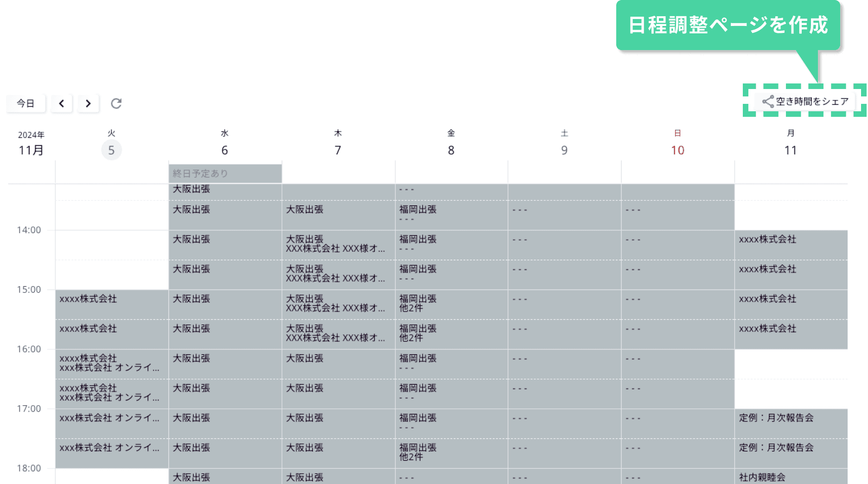Select Saturday 9 date header
The height and width of the screenshot is (484, 868).
[564, 150]
